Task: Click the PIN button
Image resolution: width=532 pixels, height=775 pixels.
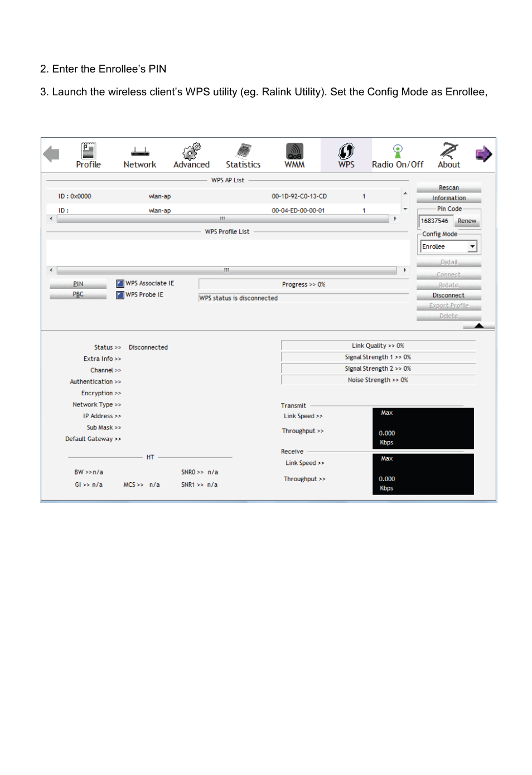Action: [x=78, y=284]
